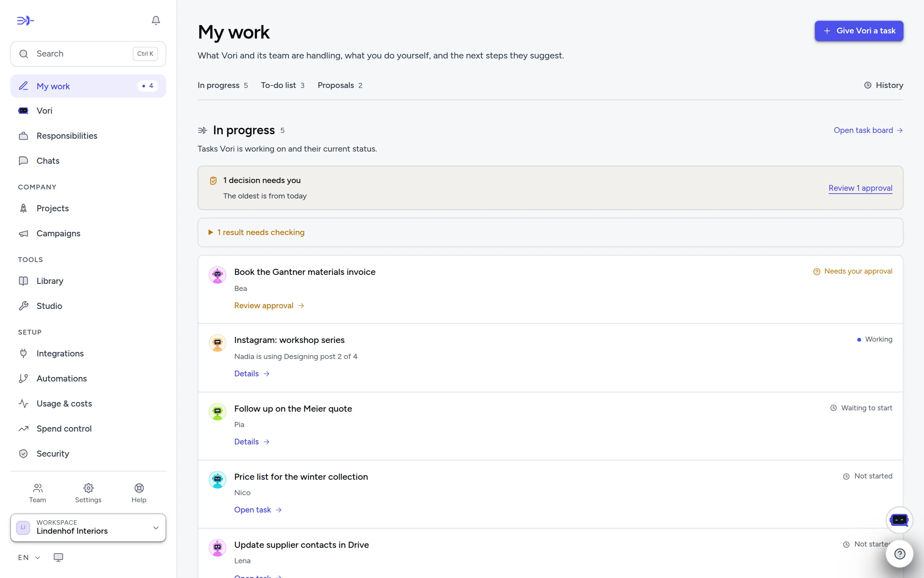
Task: Click Review 1 approval link
Action: tap(860, 188)
